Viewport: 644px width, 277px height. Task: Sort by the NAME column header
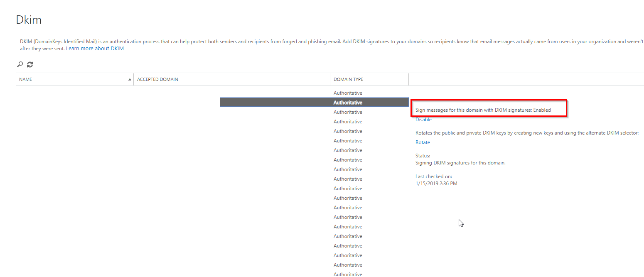[26, 79]
